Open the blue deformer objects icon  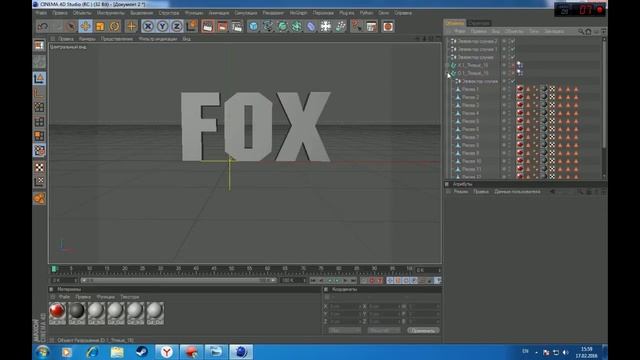(x=311, y=27)
